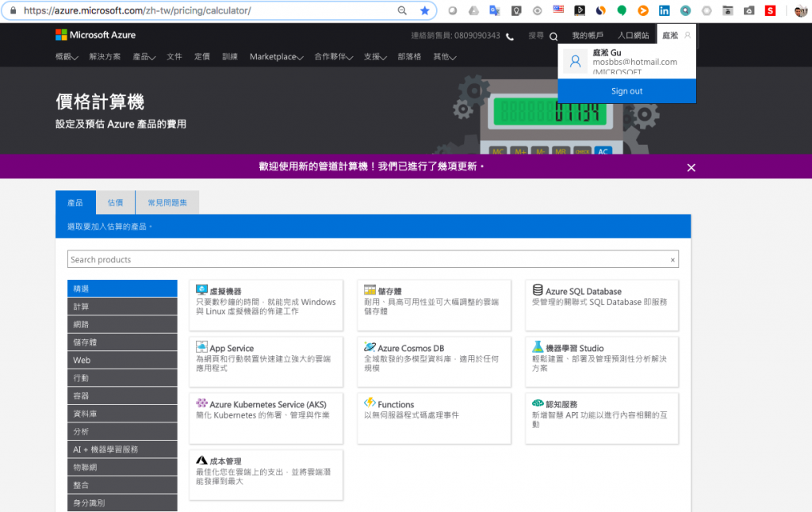Image resolution: width=812 pixels, height=512 pixels.
Task: Click the LinkedIn extension icon
Action: (x=664, y=10)
